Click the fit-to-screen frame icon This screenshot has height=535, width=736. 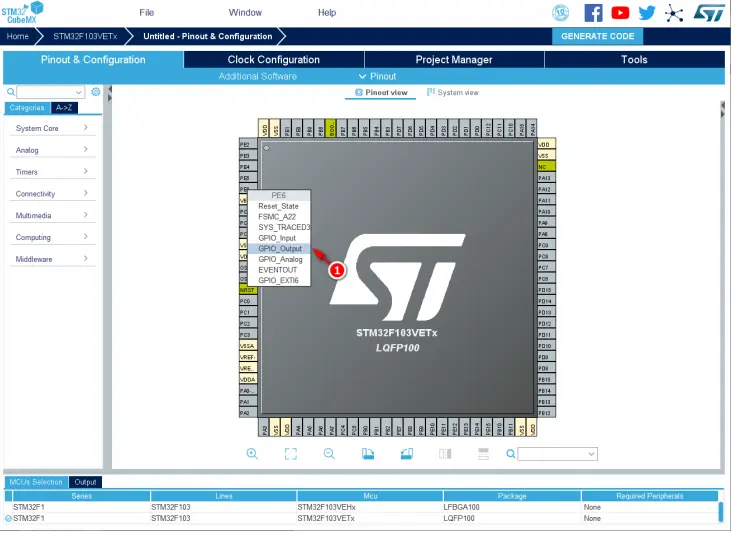[x=291, y=453]
